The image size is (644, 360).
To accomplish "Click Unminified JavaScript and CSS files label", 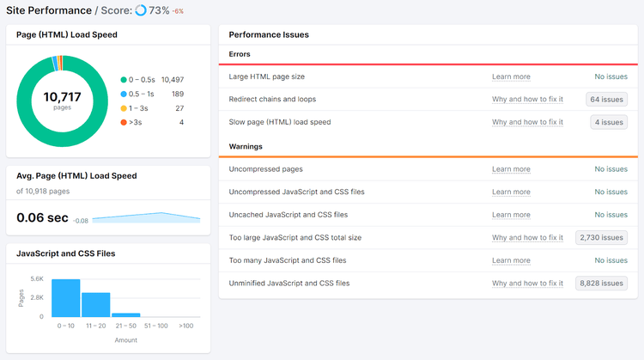I will [x=289, y=284].
